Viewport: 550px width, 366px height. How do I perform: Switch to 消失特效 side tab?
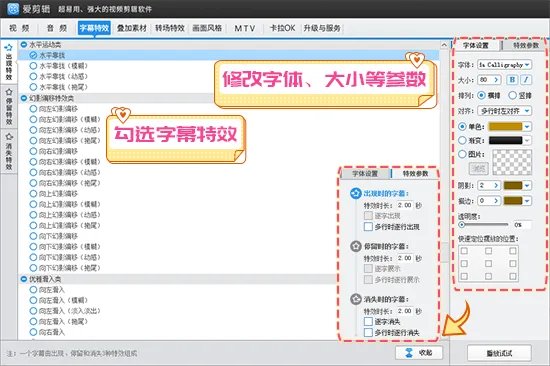coord(9,151)
